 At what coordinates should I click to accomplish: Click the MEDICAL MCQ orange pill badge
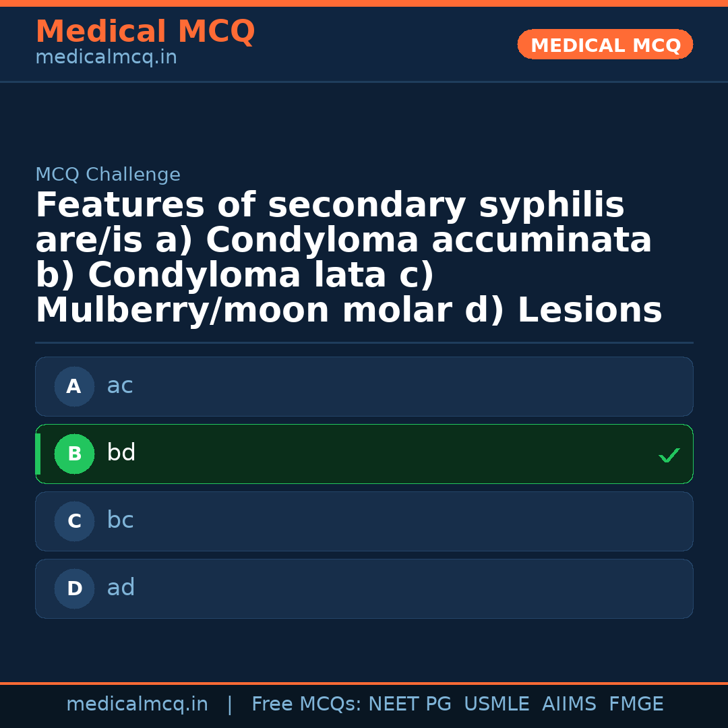click(605, 44)
